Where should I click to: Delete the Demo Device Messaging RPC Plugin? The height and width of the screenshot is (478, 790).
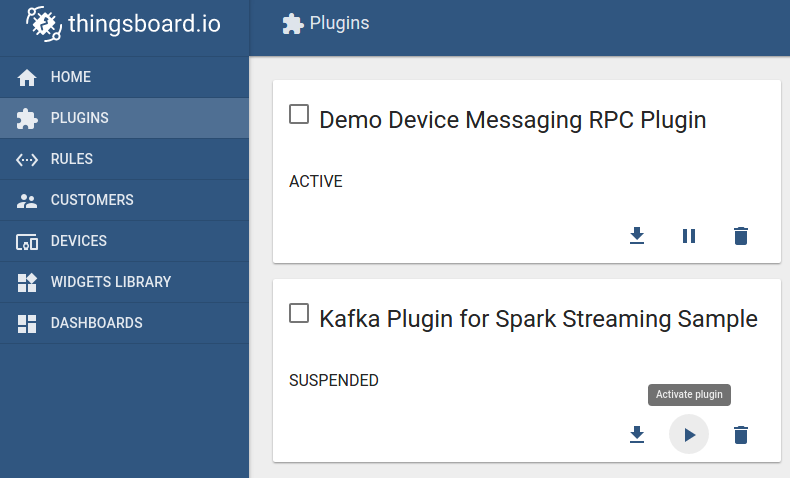(741, 236)
